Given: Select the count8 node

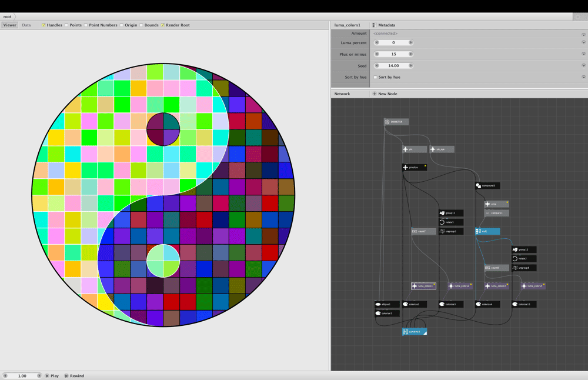Looking at the screenshot, I should point(496,268).
